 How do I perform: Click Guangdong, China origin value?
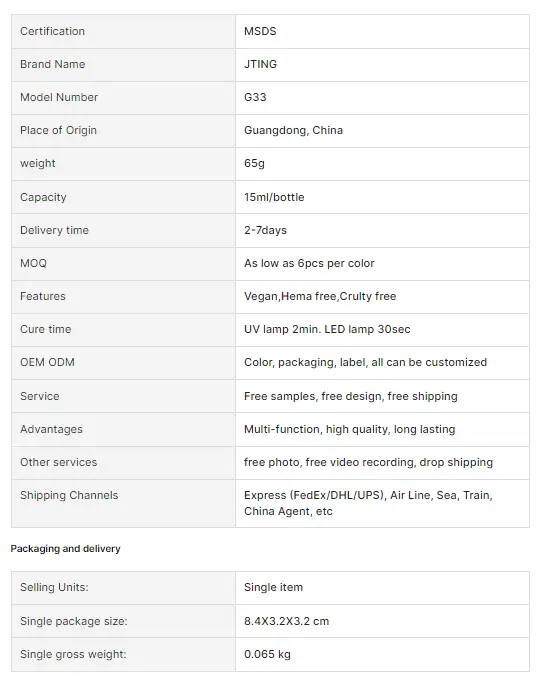tap(293, 130)
